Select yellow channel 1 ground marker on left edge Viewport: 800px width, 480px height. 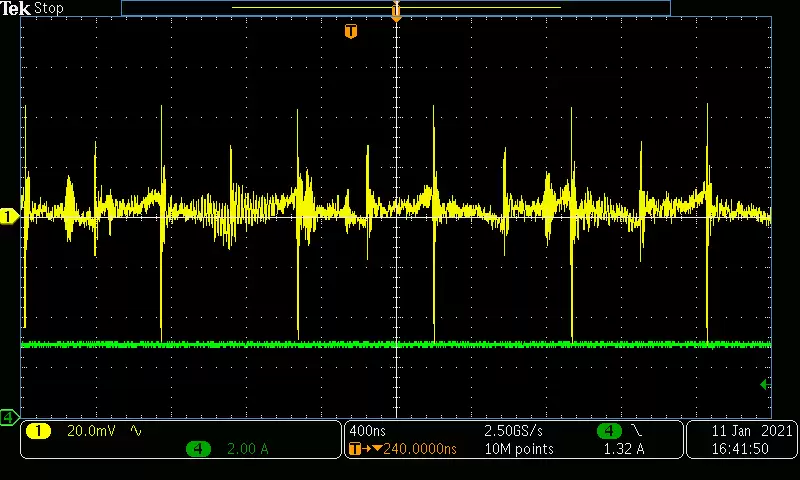(8, 216)
